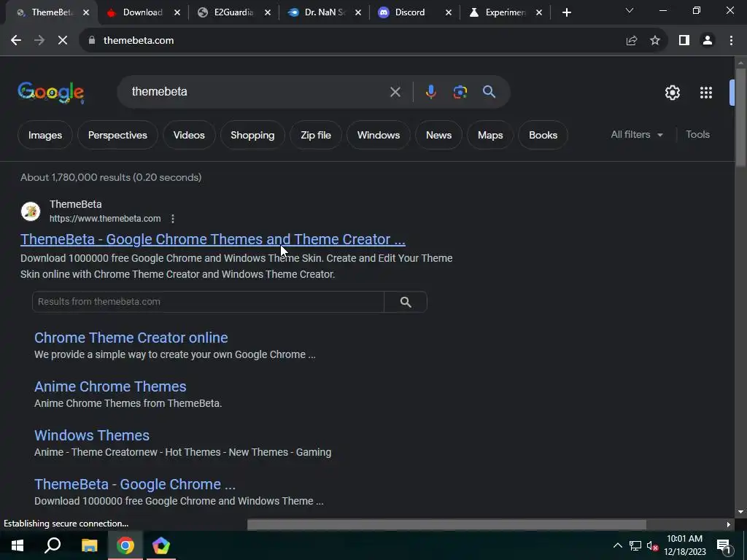Viewport: 747px width, 560px height.
Task: Open Google quick settings gear
Action: 672,93
